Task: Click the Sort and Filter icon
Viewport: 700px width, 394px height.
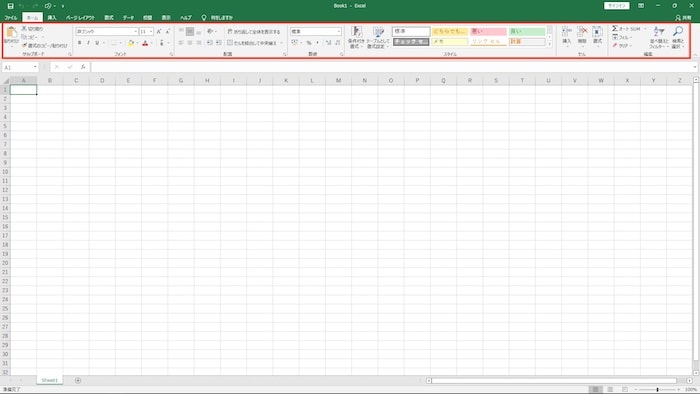Action: (658, 37)
